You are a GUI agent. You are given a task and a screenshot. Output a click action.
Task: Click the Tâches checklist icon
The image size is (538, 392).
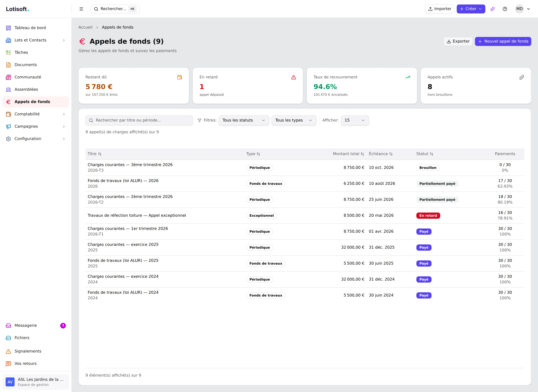click(8, 53)
